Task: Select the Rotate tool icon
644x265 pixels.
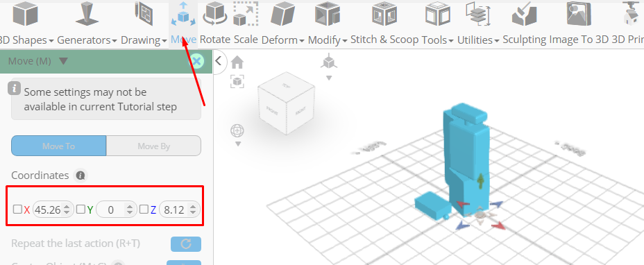Action: [x=216, y=14]
